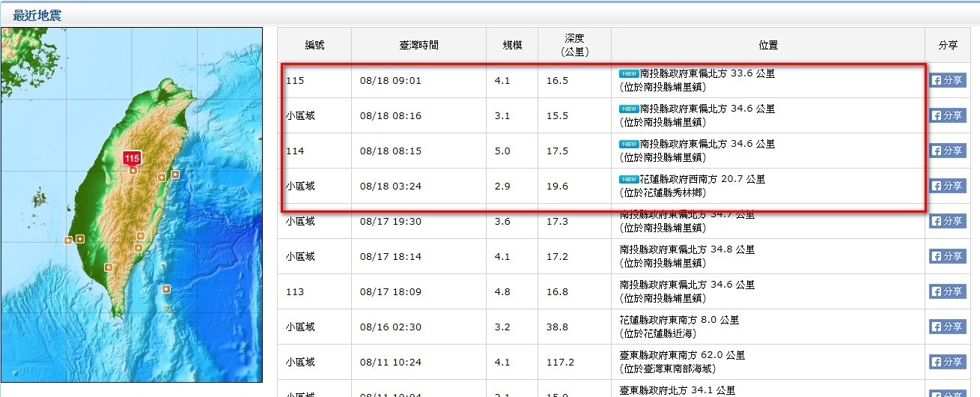This screenshot has width=980, height=397.
Task: Click NEW badge in 08/18 08:16 row
Action: tap(628, 109)
